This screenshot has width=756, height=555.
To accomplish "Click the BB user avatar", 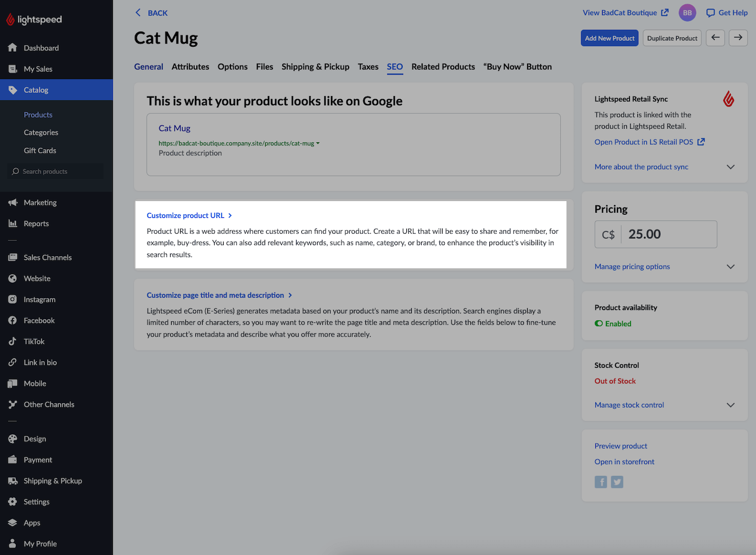I will [687, 13].
